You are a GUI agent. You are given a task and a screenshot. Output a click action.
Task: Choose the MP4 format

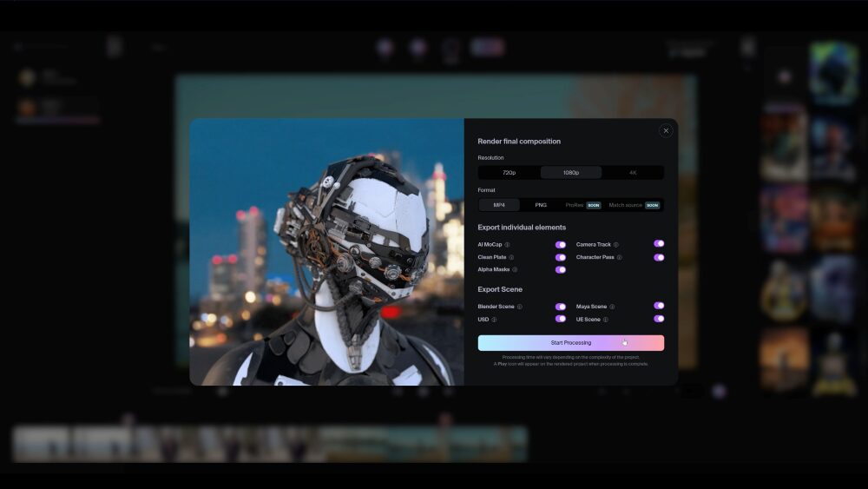coord(499,206)
